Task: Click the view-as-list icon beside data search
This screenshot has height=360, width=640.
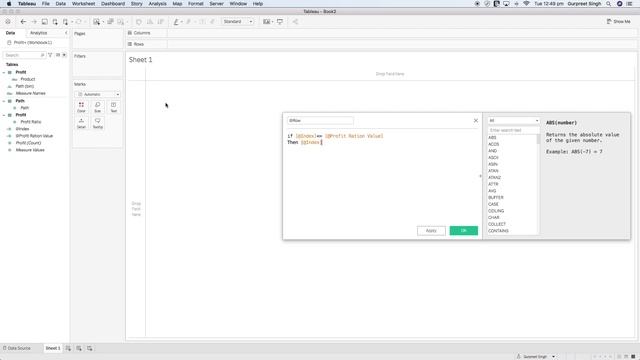Action: tap(58, 55)
